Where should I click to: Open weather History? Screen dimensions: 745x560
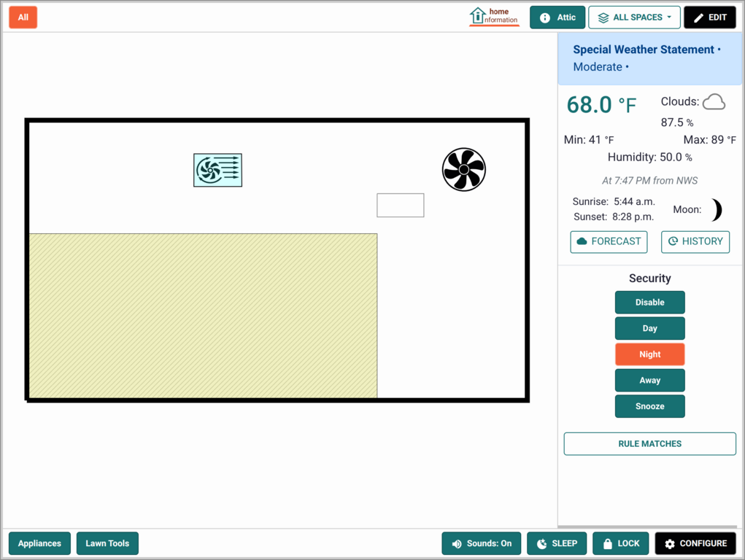pyautogui.click(x=695, y=242)
